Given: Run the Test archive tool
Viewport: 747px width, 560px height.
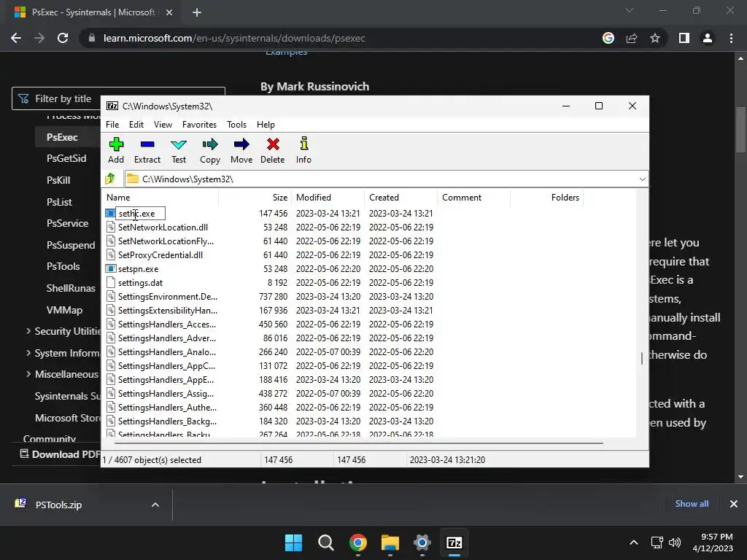Looking at the screenshot, I should point(179,145).
